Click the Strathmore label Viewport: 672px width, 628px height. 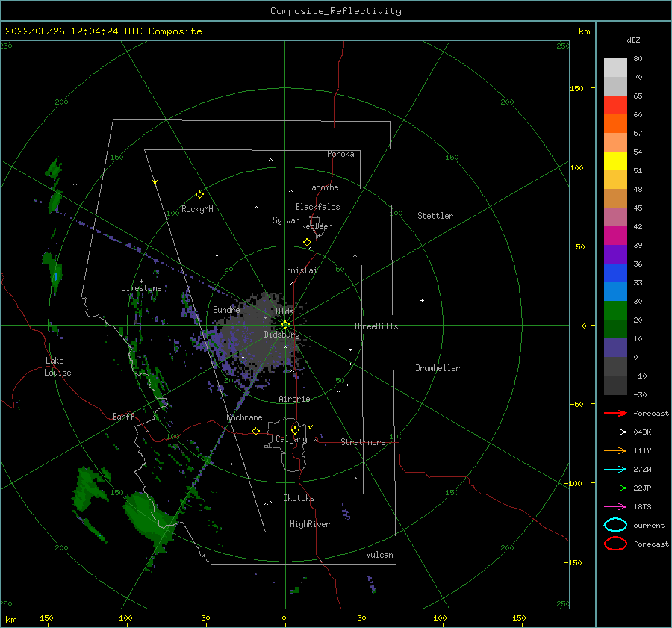[x=363, y=442]
